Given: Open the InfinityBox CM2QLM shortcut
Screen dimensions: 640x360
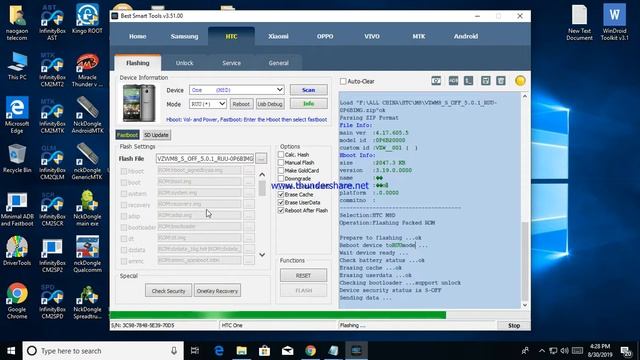Looking at the screenshot, I should [x=52, y=162].
